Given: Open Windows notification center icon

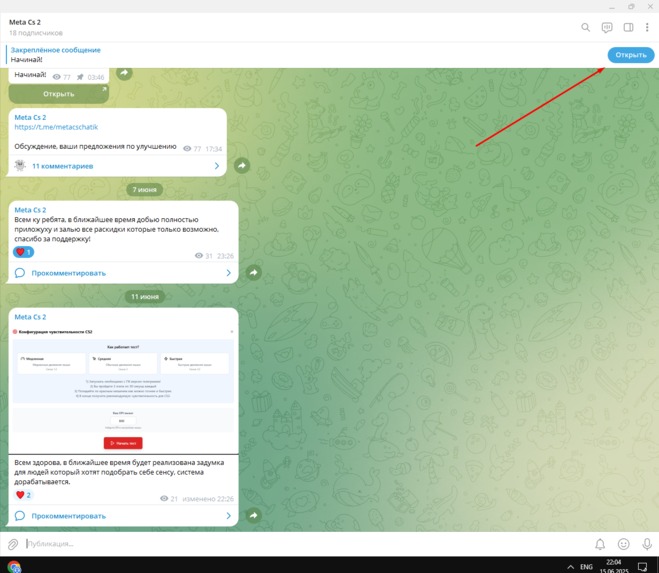Looking at the screenshot, I should click(x=643, y=567).
